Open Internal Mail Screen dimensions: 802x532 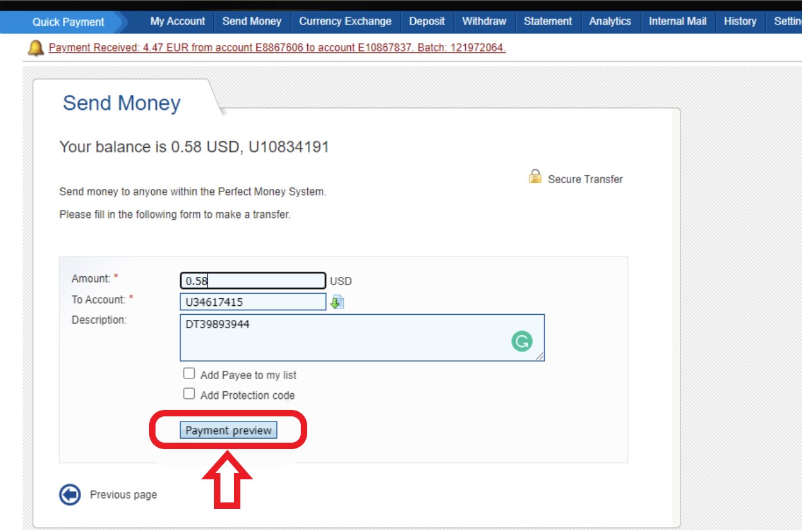(x=677, y=21)
